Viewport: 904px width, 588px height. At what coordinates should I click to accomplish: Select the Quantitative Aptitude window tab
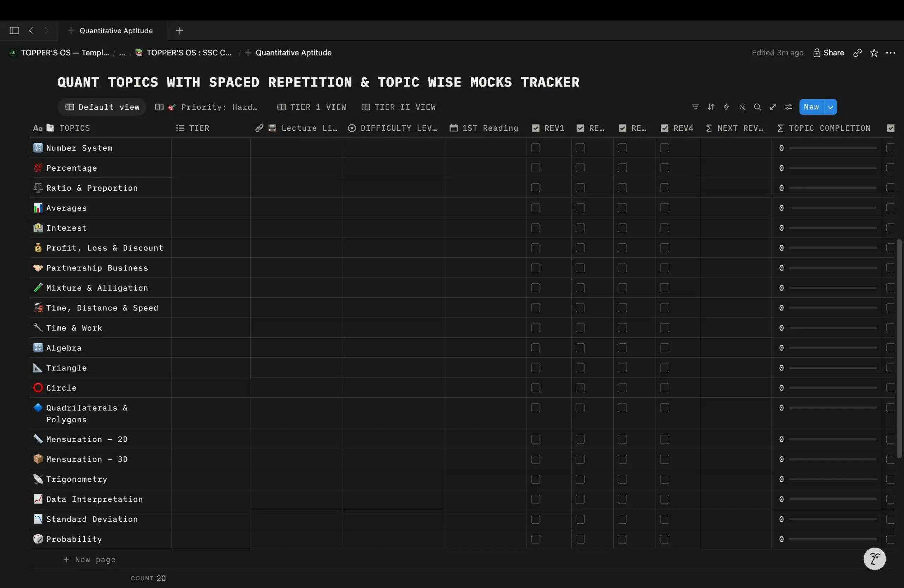click(x=112, y=30)
